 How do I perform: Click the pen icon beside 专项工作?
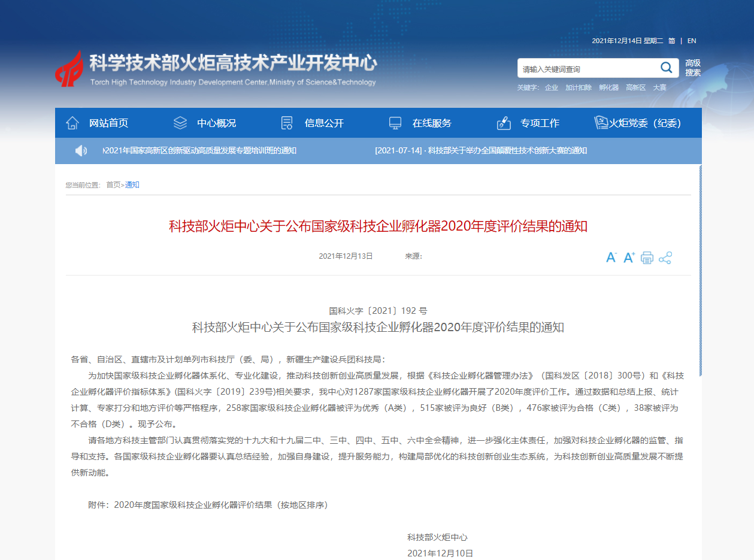(504, 123)
